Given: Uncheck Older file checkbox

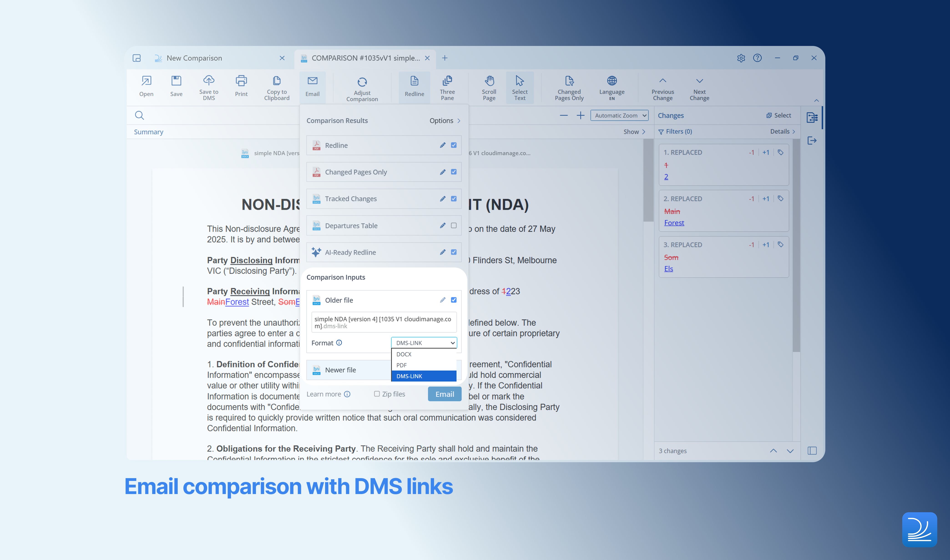Looking at the screenshot, I should coord(454,300).
